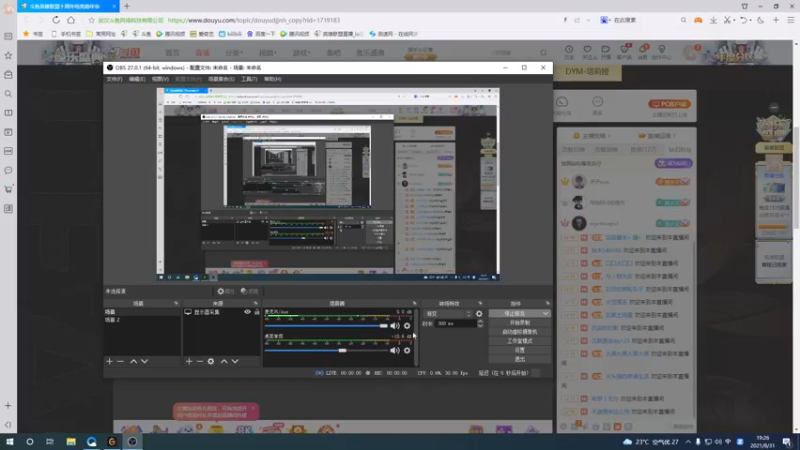Open Windows Start menu
The image size is (800, 450).
[9, 441]
